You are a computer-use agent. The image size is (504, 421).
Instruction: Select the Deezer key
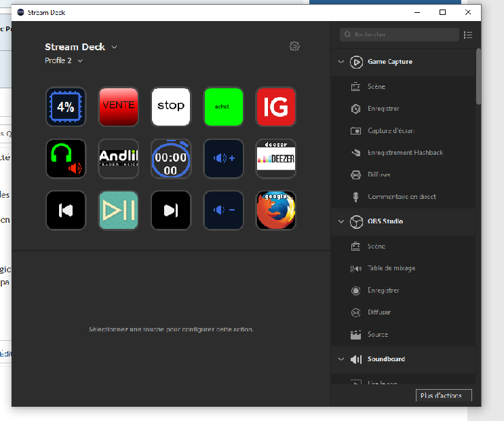tap(275, 158)
